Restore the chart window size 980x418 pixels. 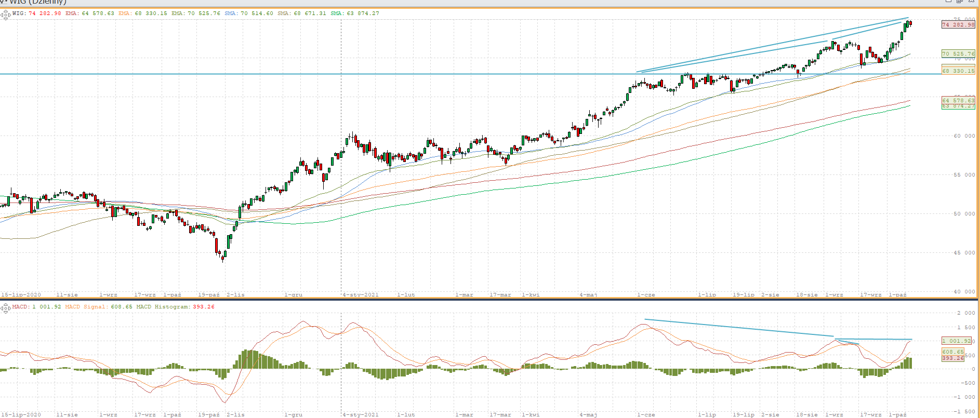pos(960,2)
